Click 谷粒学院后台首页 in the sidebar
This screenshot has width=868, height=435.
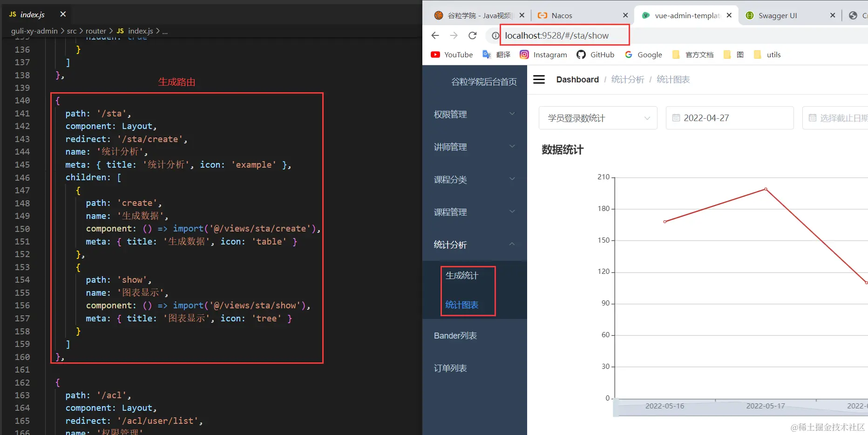[x=484, y=82]
